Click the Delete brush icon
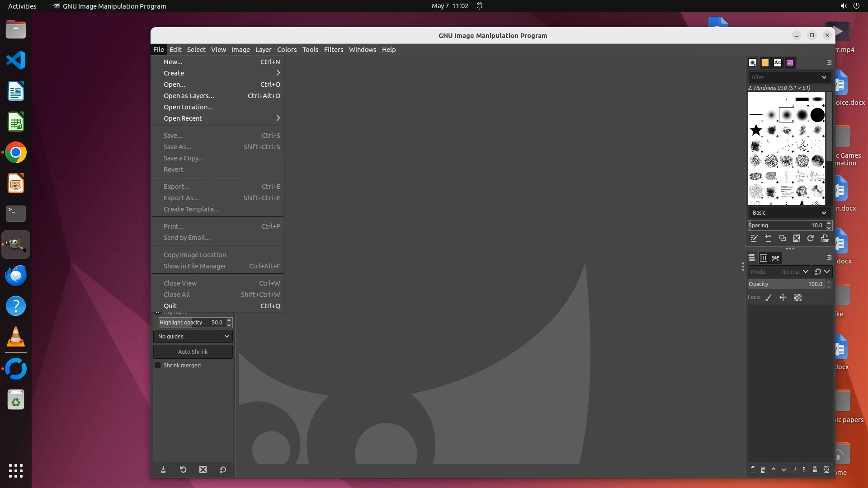 coord(797,238)
